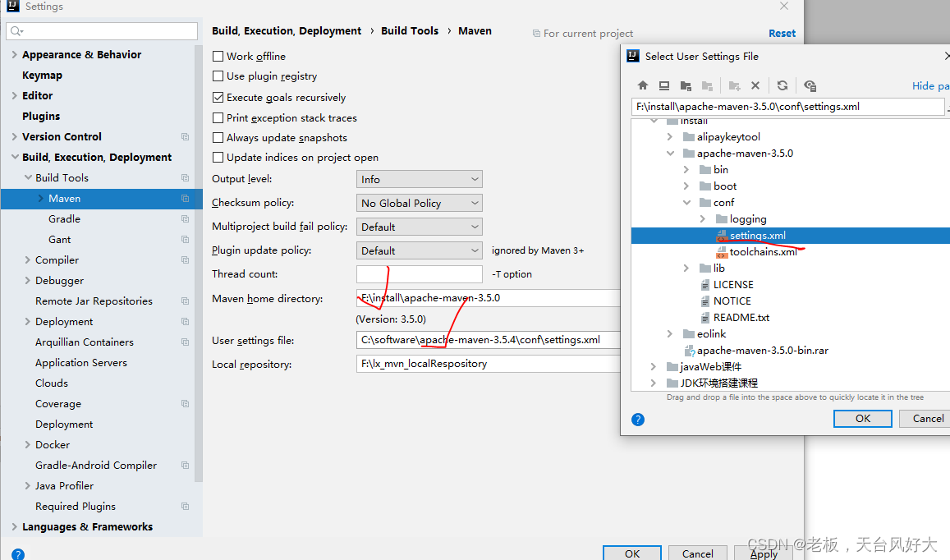The height and width of the screenshot is (560, 950).
Task: Click project-level icon beside Version Control
Action: point(186,137)
